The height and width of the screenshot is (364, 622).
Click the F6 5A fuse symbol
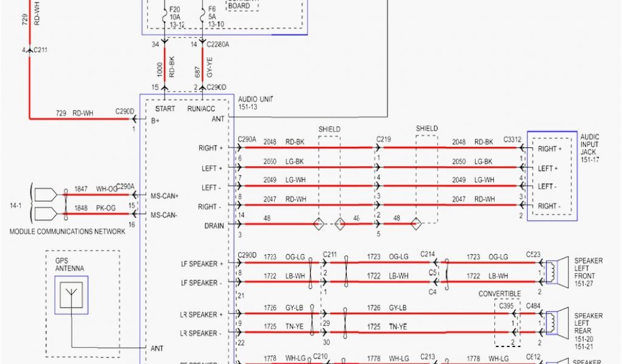pos(202,18)
